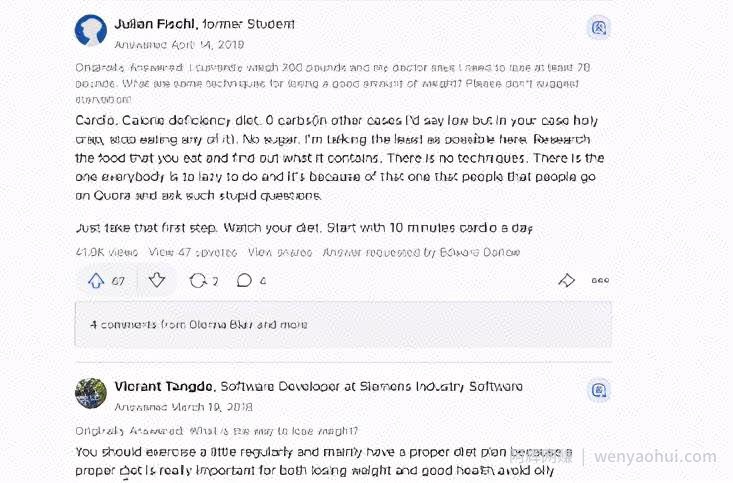The width and height of the screenshot is (733, 483).
Task: Open Julian Fischl's profile avatar
Action: click(x=91, y=30)
